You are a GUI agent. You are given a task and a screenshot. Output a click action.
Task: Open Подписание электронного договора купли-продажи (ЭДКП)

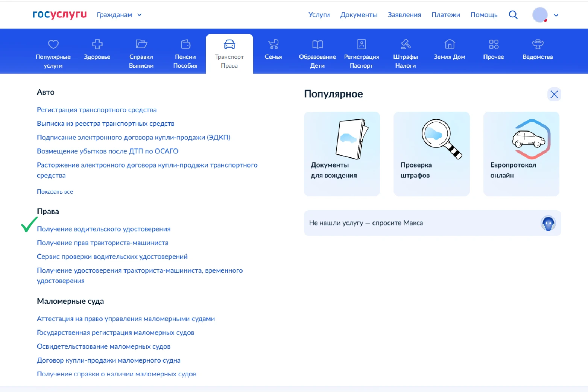(134, 137)
